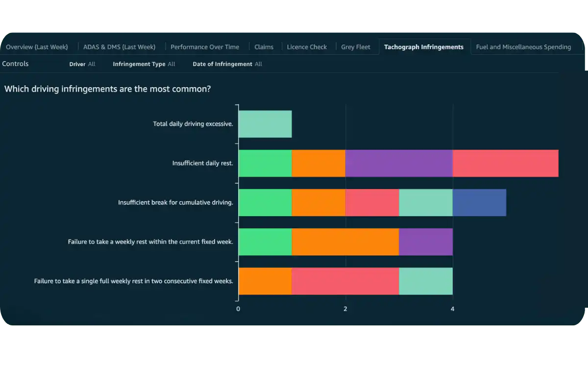Viewport: 588px width, 392px height.
Task: Open the Fuel and Miscellaneous Spending tab
Action: (524, 47)
